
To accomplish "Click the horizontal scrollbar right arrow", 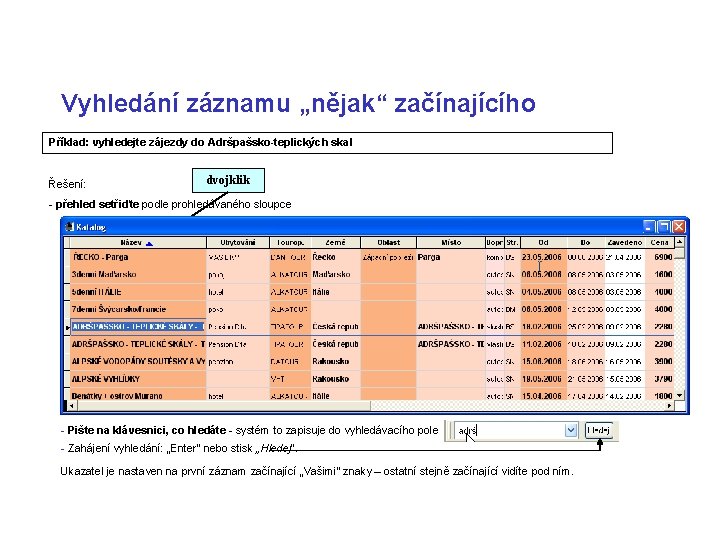I will point(669,406).
